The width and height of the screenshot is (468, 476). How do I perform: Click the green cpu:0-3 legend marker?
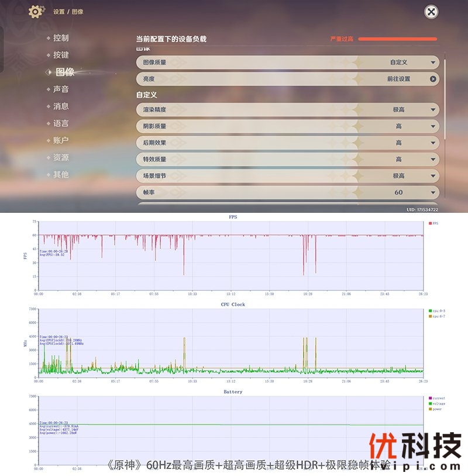pyautogui.click(x=430, y=311)
